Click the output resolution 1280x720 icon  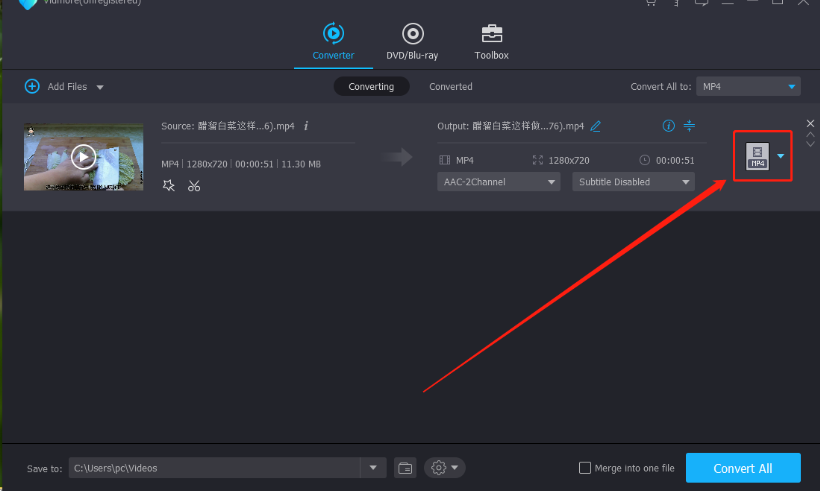[538, 160]
